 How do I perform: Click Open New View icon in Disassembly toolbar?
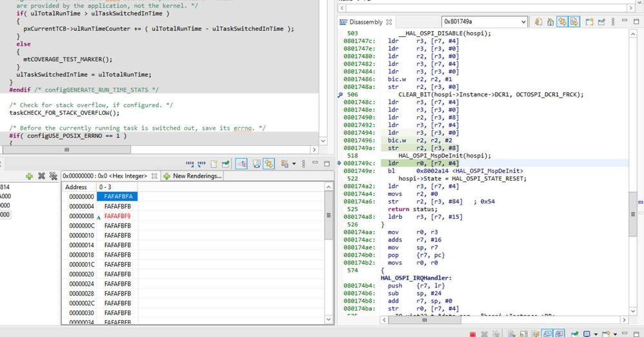pos(589,22)
